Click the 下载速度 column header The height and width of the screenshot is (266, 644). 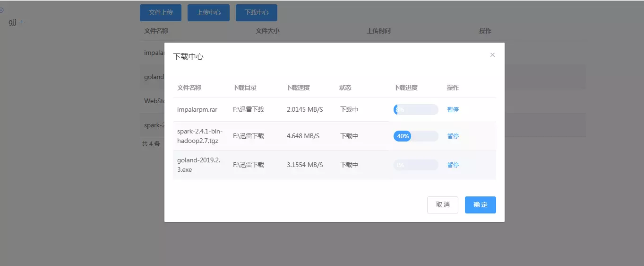pyautogui.click(x=298, y=88)
